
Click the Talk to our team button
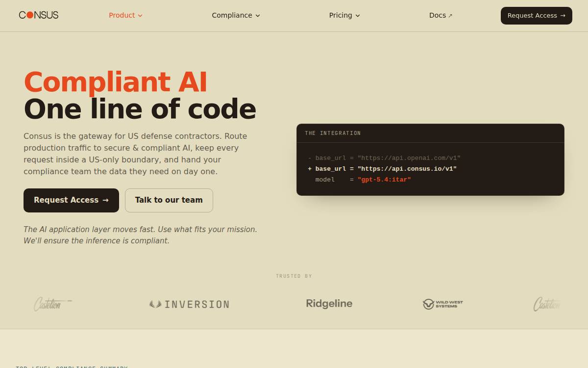pos(169,200)
